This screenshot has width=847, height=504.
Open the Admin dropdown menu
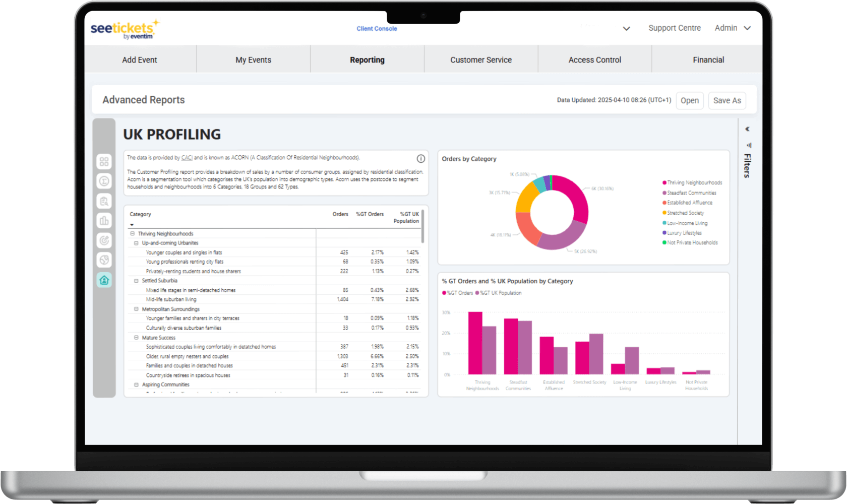tap(733, 28)
